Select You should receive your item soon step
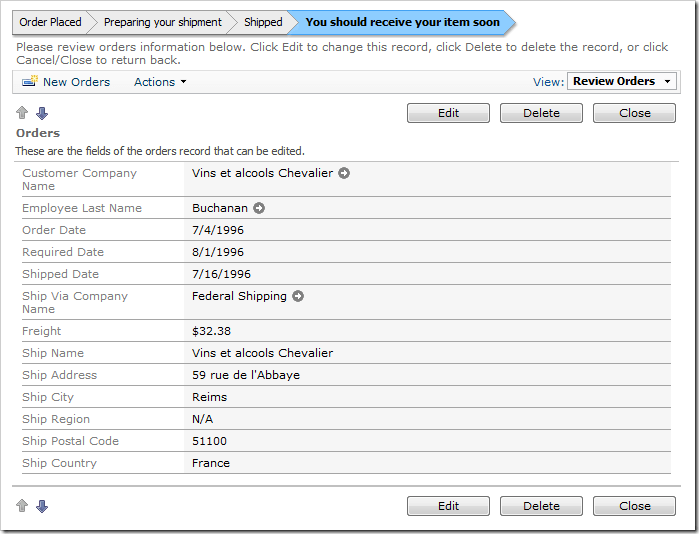The image size is (699, 534). [x=403, y=22]
